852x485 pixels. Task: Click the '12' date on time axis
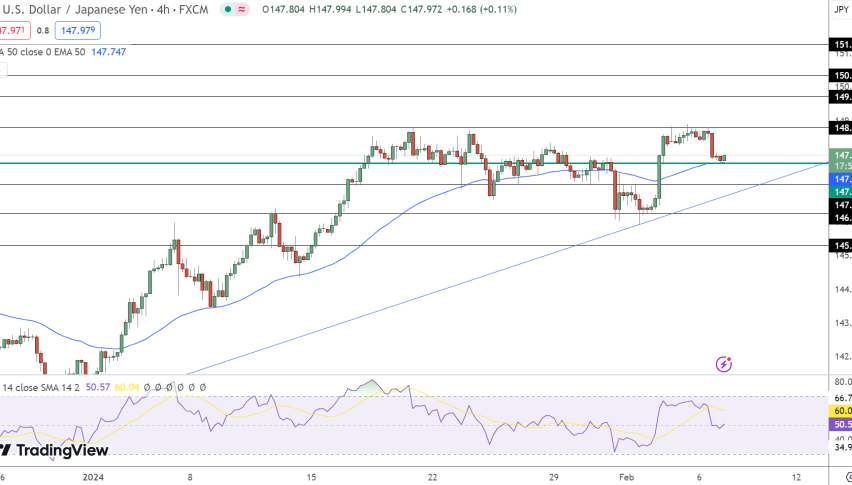coord(796,477)
